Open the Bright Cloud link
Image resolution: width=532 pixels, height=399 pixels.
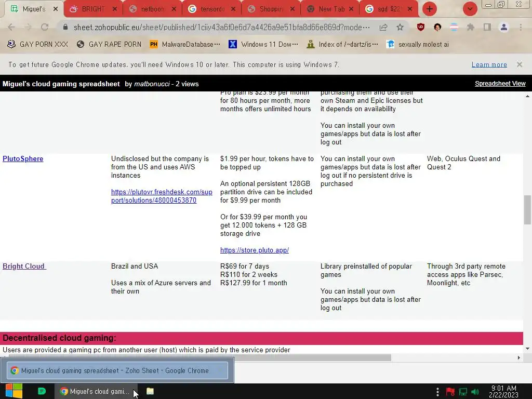click(x=24, y=266)
